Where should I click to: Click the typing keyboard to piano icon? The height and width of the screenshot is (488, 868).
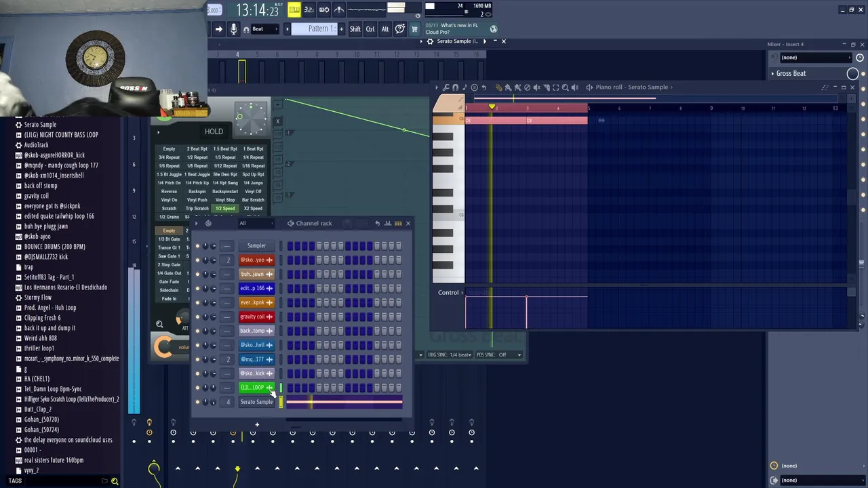pos(294,9)
